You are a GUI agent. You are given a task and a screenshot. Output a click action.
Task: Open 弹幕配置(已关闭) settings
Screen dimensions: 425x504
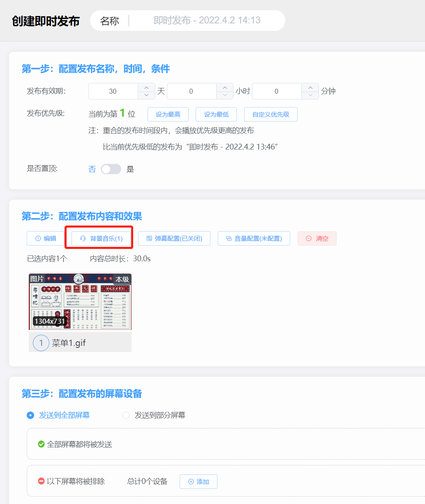[174, 239]
